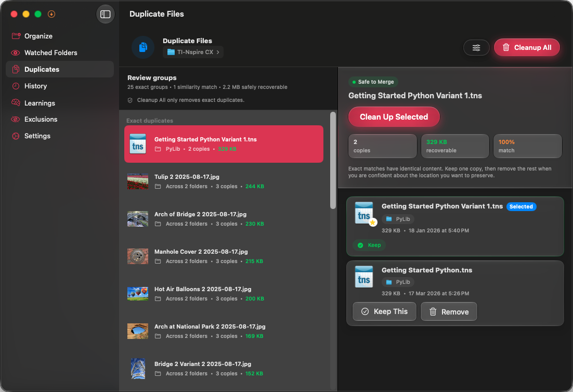Click the 329 KB recoverable stat card
573x392 pixels.
(x=455, y=146)
